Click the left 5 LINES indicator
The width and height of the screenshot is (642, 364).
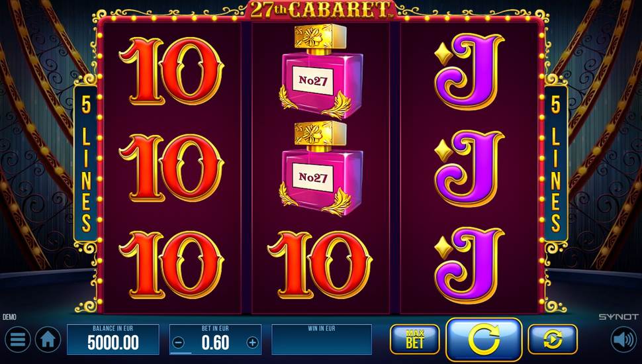point(86,163)
